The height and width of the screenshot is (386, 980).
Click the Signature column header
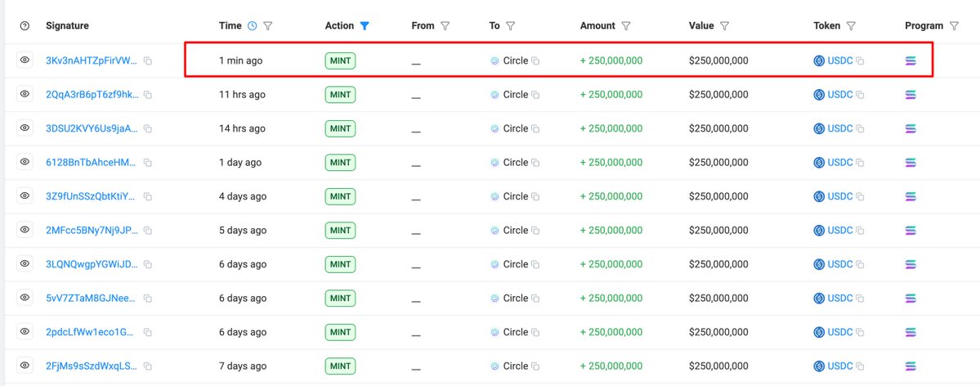pyautogui.click(x=68, y=25)
